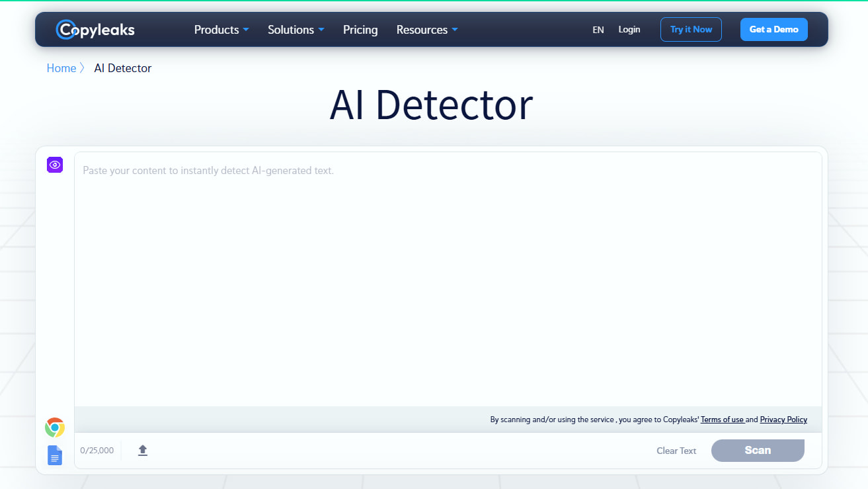This screenshot has width=868, height=489.
Task: Open the Chrome extension icon
Action: [54, 427]
